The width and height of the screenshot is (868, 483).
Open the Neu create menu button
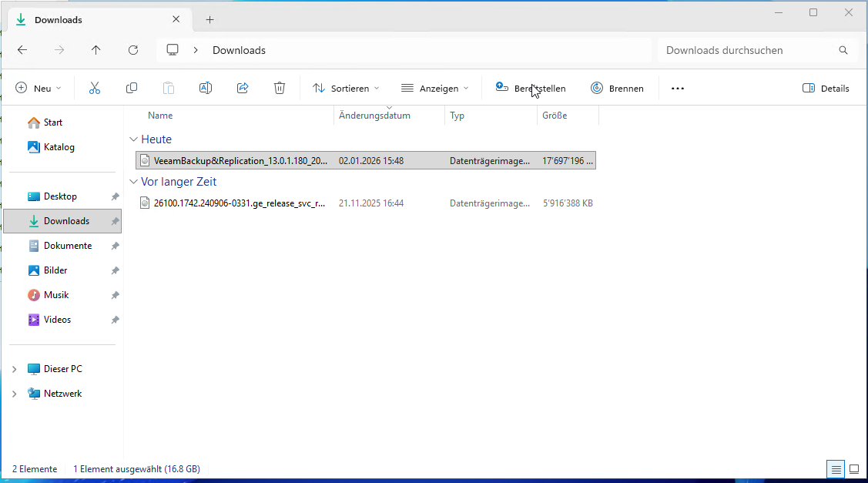pos(39,89)
